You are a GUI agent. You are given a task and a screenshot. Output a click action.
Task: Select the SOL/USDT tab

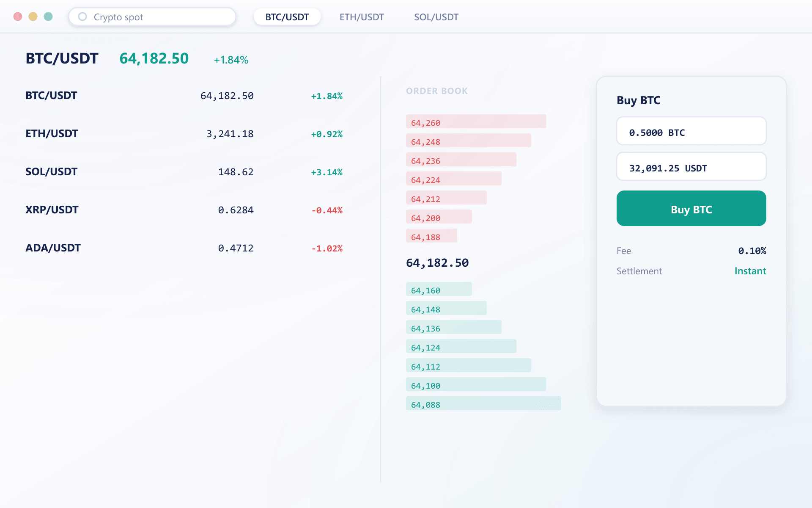[436, 17]
